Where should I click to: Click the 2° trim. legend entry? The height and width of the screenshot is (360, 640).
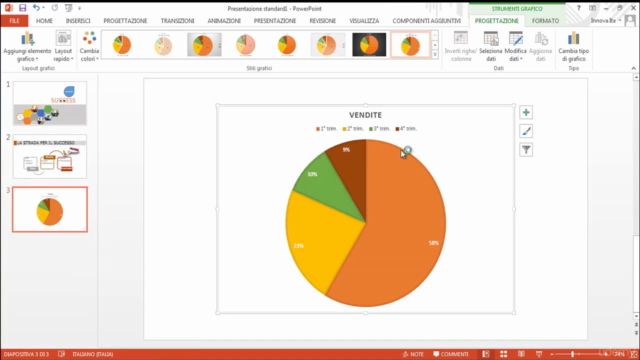[353, 129]
